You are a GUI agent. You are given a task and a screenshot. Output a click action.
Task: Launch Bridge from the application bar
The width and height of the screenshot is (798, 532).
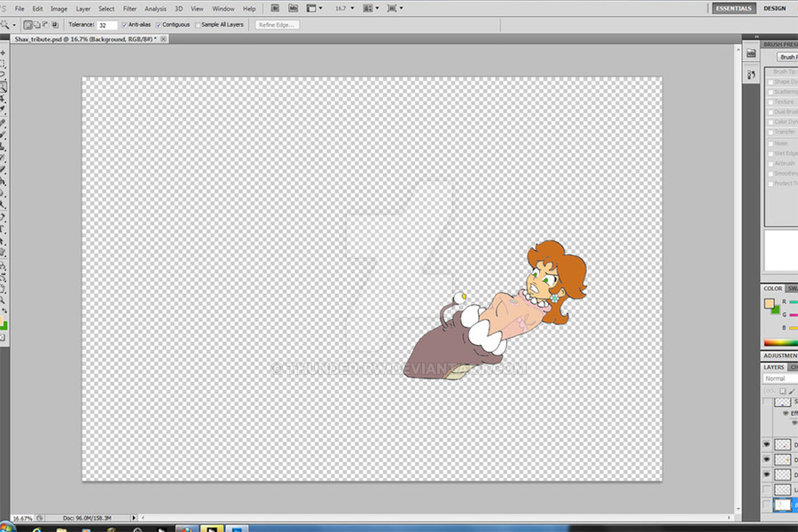click(x=275, y=8)
